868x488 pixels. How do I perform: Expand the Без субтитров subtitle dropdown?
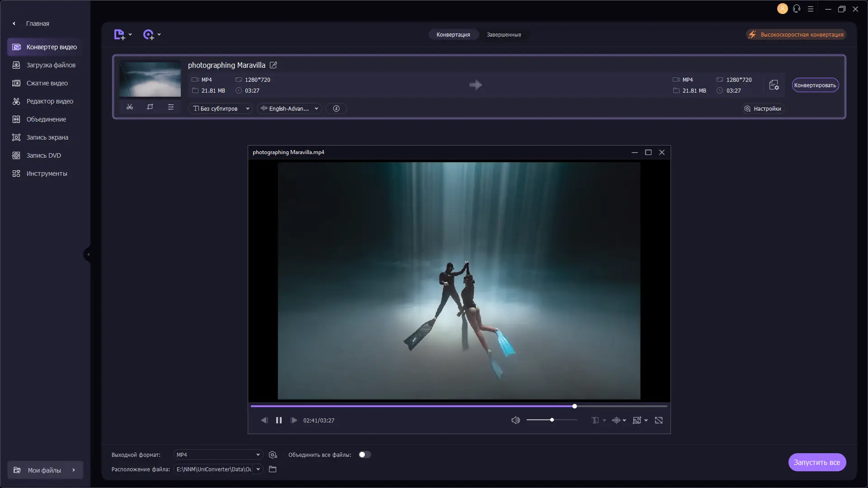click(221, 108)
